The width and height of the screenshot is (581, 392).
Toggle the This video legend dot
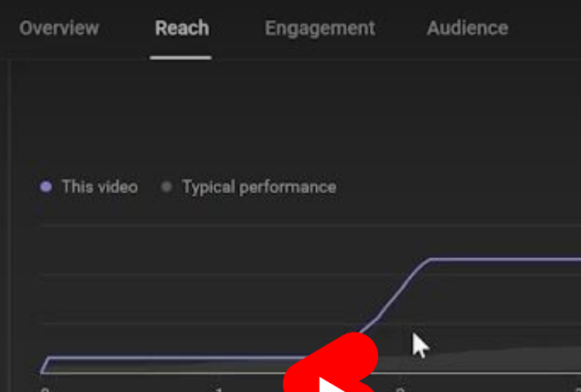[x=46, y=186]
